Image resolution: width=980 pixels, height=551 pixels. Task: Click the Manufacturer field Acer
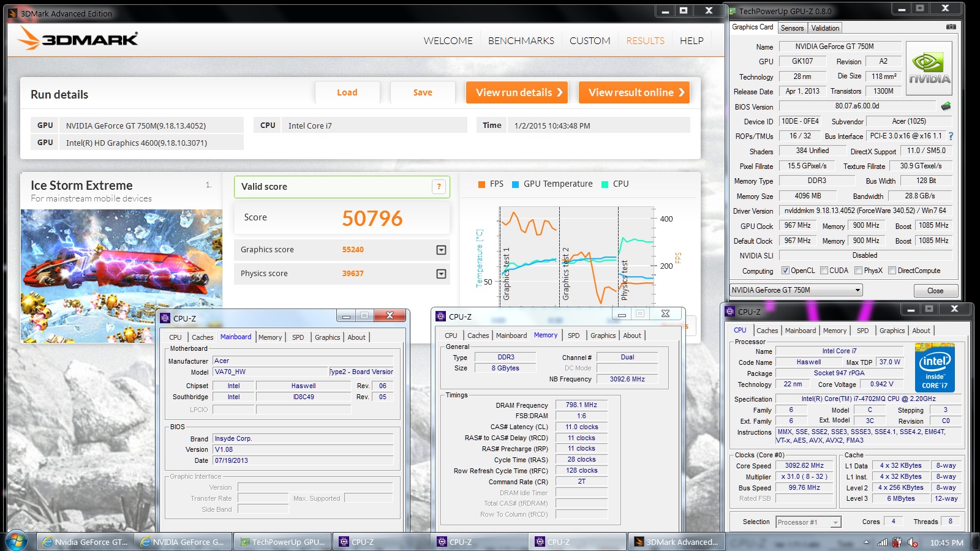click(303, 361)
